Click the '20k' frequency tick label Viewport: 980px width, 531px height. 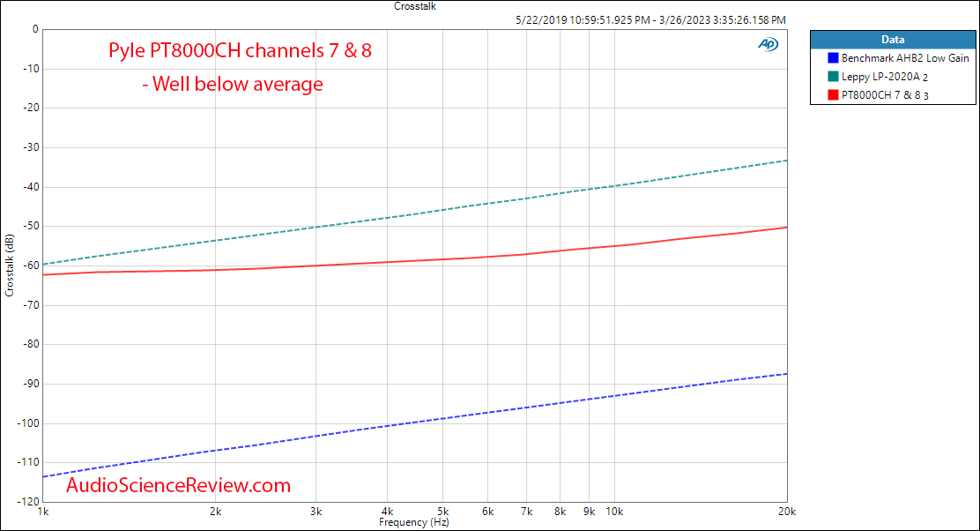[787, 512]
